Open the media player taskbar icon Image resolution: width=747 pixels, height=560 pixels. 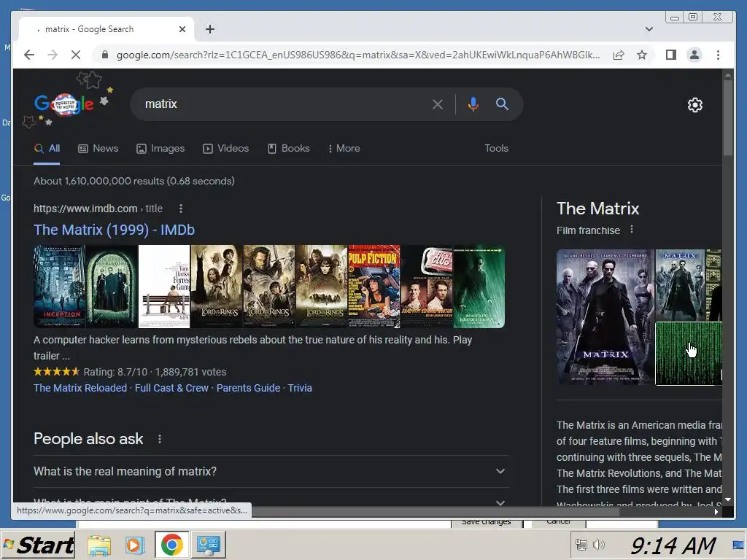pyautogui.click(x=135, y=545)
